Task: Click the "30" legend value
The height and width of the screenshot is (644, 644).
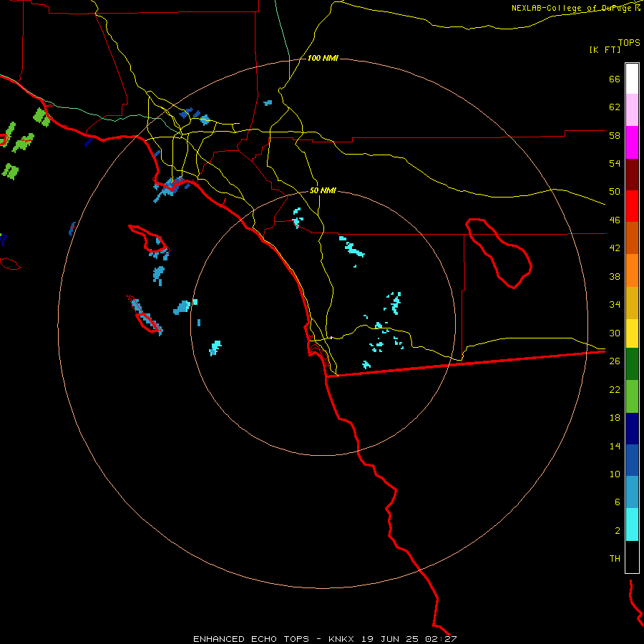Action: coord(615,333)
